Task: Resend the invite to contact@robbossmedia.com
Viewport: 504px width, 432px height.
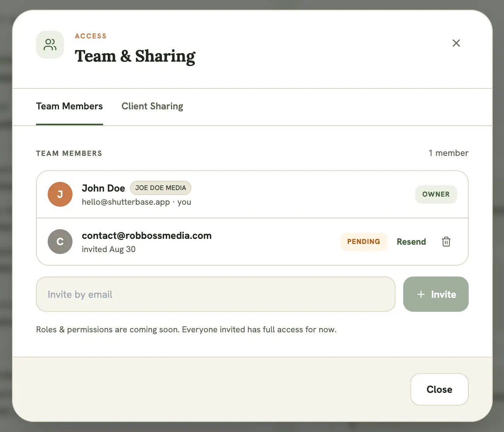Action: 411,242
